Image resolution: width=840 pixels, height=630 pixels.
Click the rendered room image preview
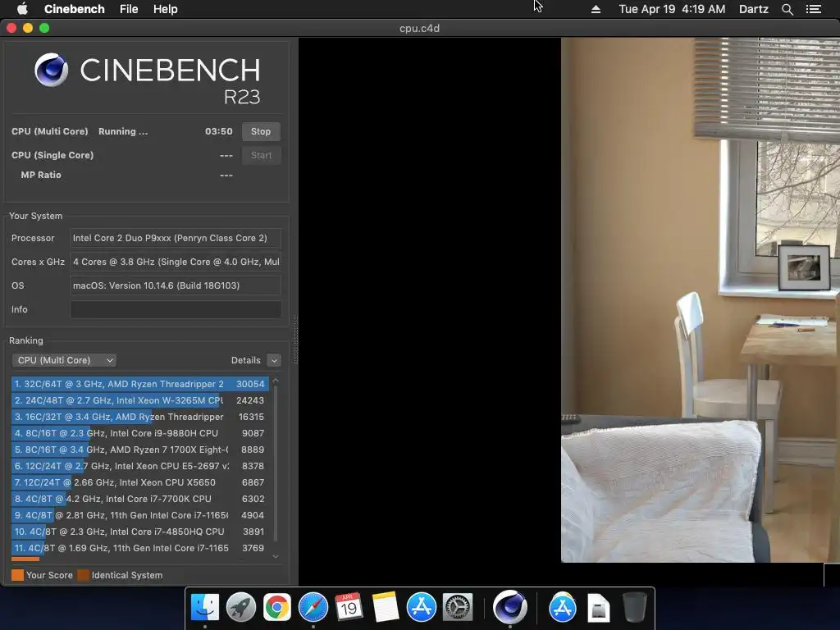point(701,300)
